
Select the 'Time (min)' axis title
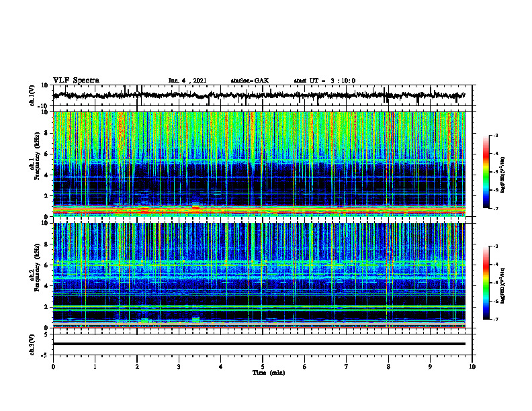point(269,373)
